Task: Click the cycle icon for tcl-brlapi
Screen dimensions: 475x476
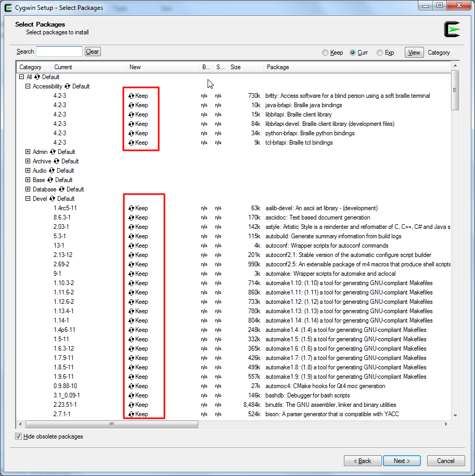Action: (x=131, y=143)
